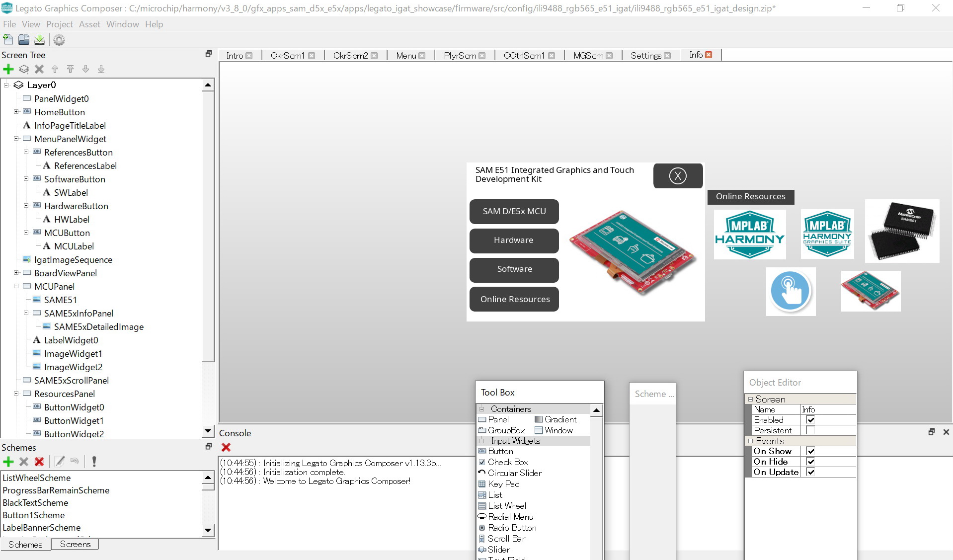Image resolution: width=953 pixels, height=560 pixels.
Task: Click the add layer icon in Screen Tree
Action: (24, 69)
